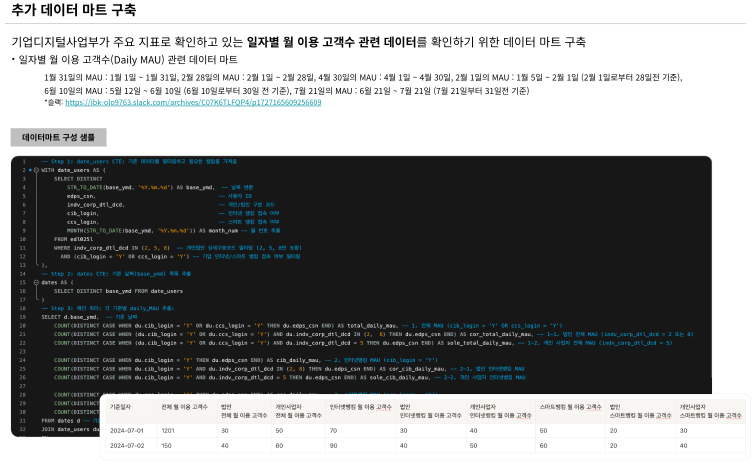Image resolution: width=754 pixels, height=471 pixels.
Task: Click FROM edl0251 on line 10
Action: click(74, 239)
